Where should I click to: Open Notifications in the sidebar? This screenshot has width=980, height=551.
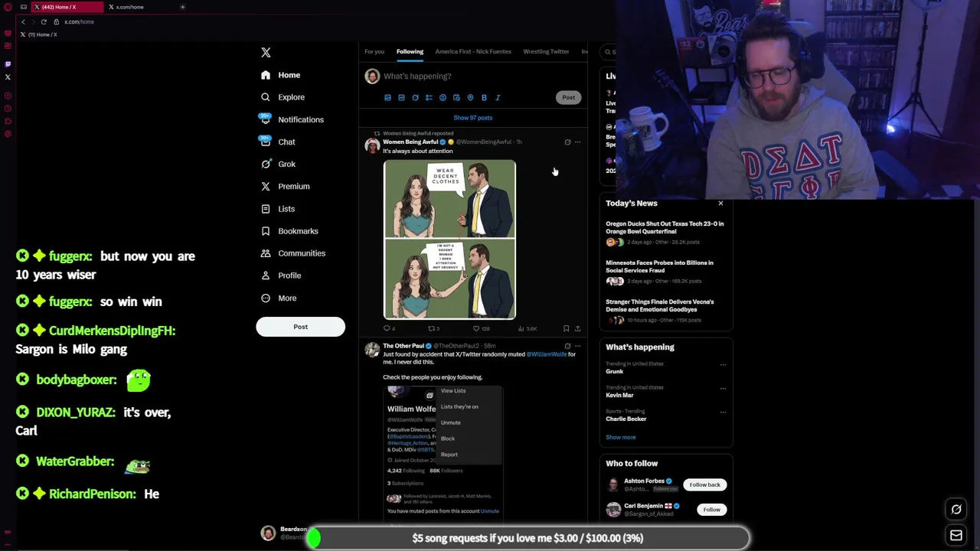[x=292, y=119]
